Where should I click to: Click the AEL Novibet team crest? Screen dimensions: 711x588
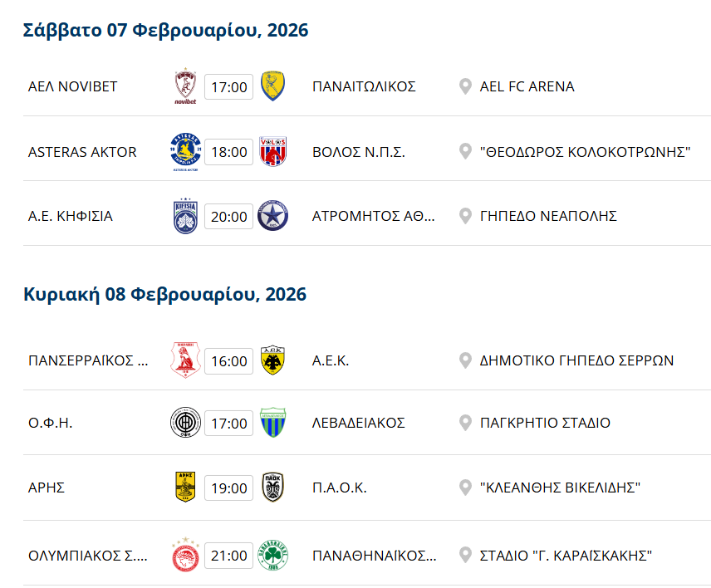tap(185, 86)
